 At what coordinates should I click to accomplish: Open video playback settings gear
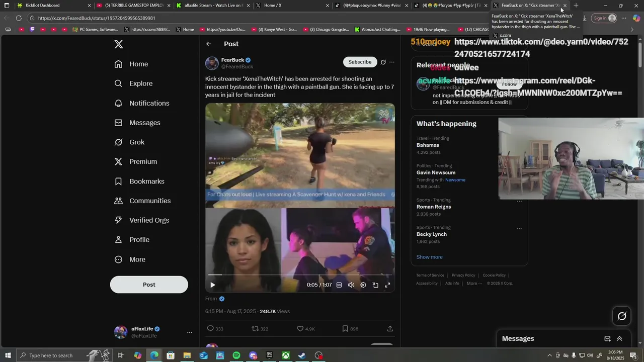click(363, 285)
